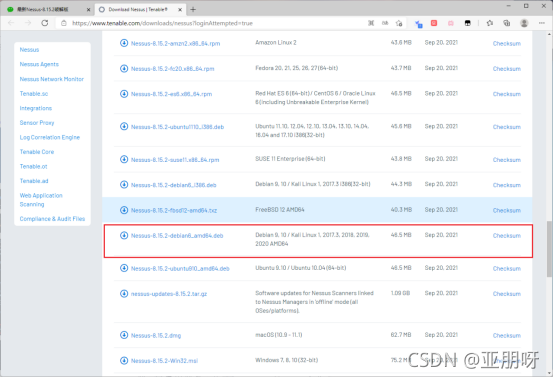Click the black extension icon in toolbar
The image size is (554, 378).
(x=468, y=23)
